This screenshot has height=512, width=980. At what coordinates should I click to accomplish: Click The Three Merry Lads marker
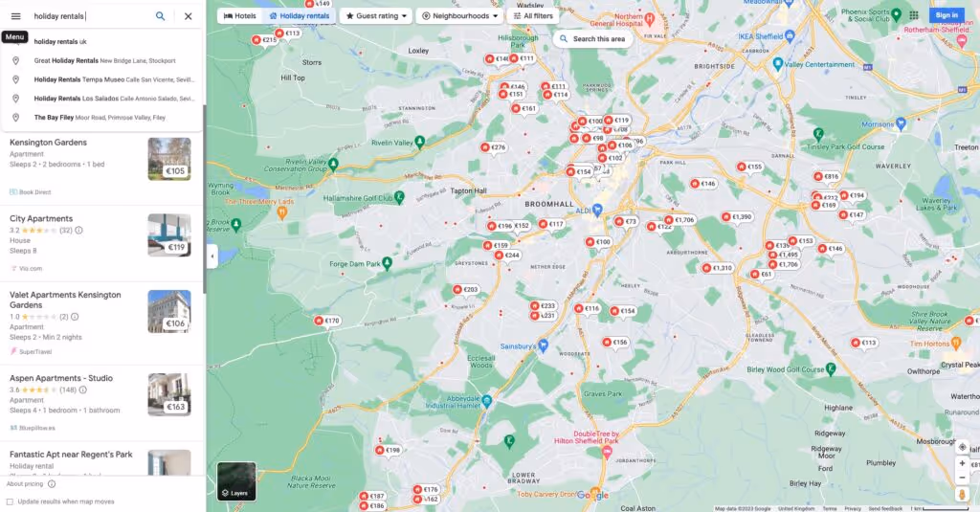[282, 213]
